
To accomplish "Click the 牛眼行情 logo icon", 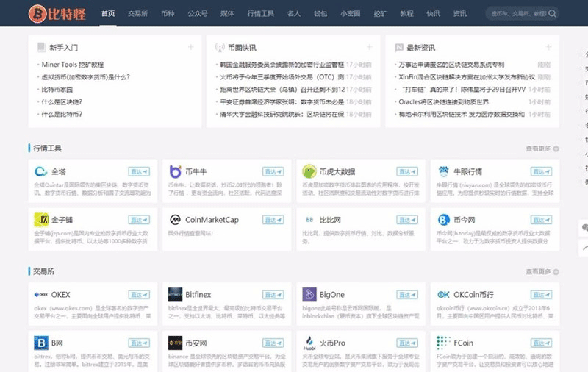I will [443, 172].
